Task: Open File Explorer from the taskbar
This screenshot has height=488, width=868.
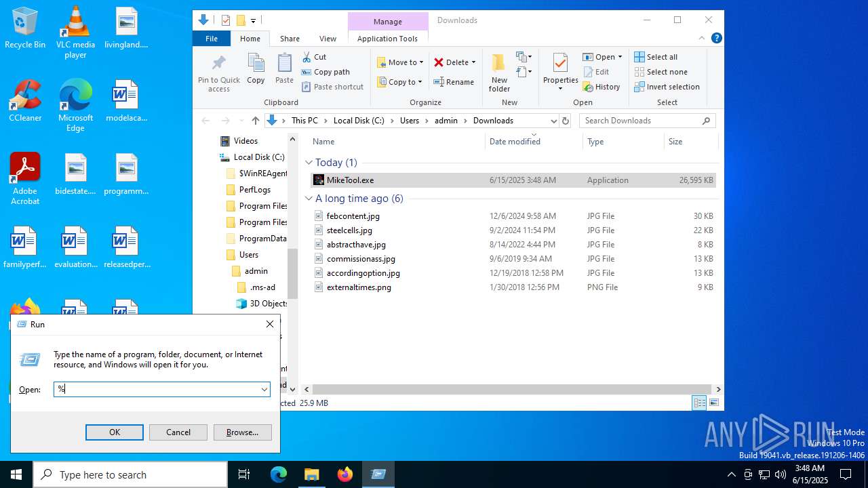Action: (311, 475)
